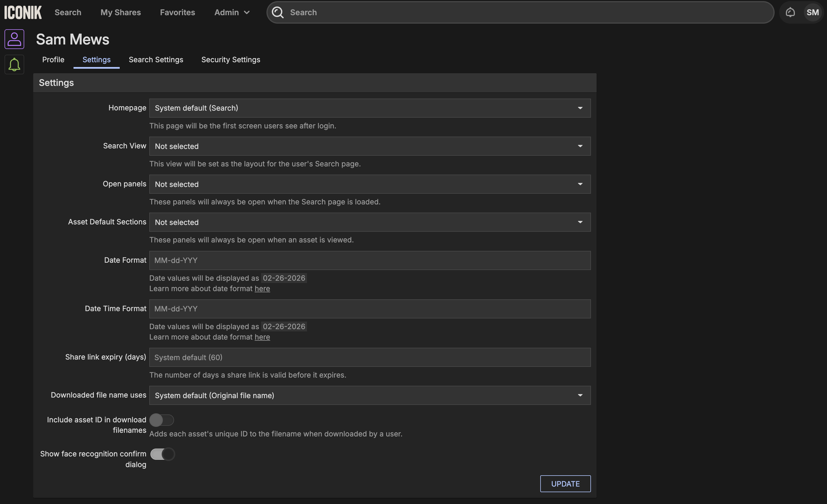Image resolution: width=827 pixels, height=504 pixels.
Task: Click the magnifier icon in search bar
Action: pyautogui.click(x=277, y=12)
